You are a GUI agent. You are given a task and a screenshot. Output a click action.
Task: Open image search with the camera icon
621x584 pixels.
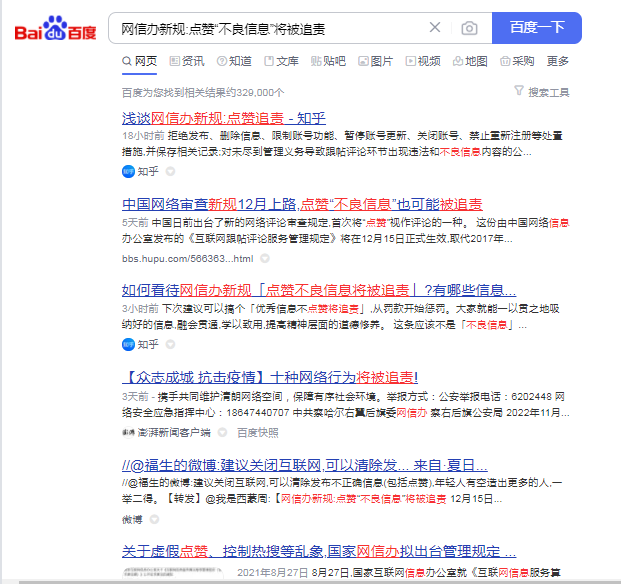469,28
